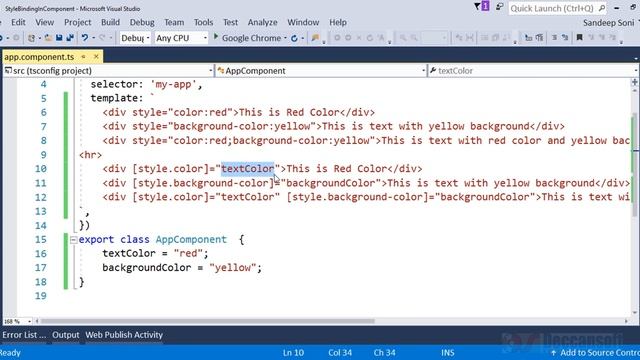Viewport: 640px width, 360px height.
Task: Start debugging with green play arrow
Action: click(x=216, y=37)
